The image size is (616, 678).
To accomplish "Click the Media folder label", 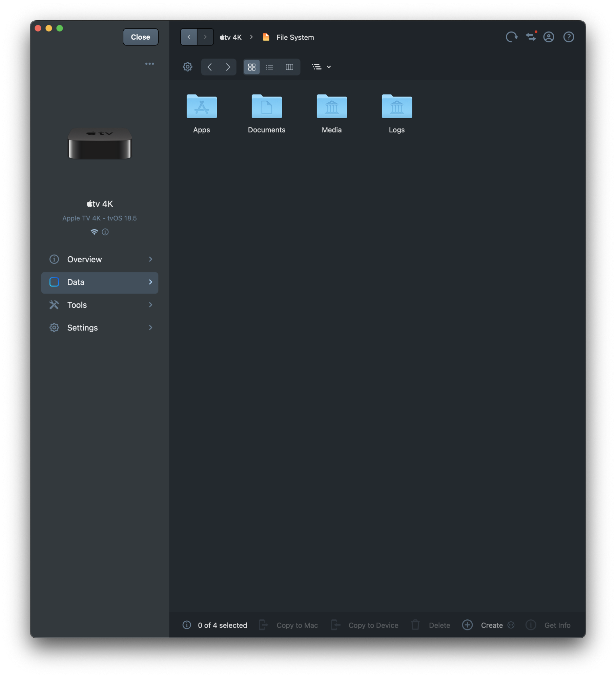I will 332,130.
